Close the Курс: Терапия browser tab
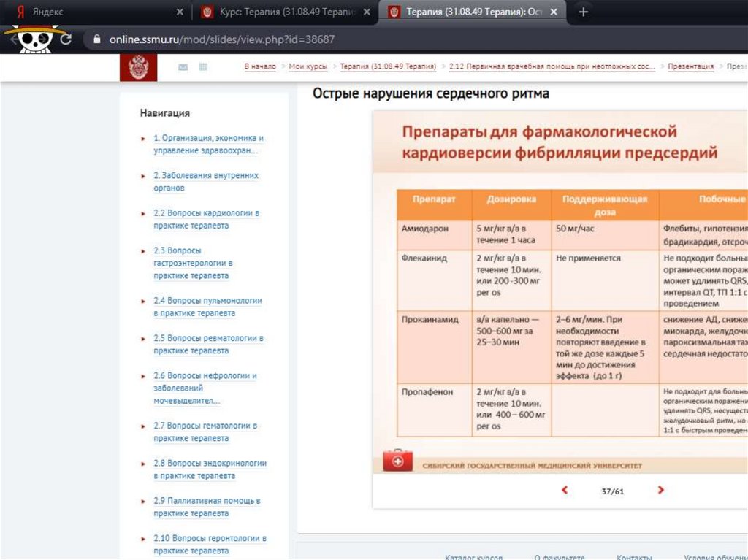The image size is (748, 560). 367,12
